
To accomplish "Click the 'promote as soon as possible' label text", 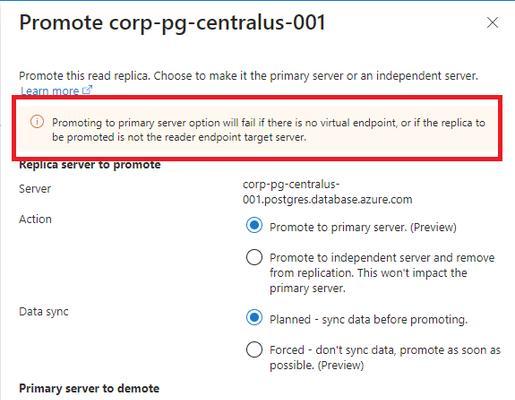I will (x=385, y=358).
